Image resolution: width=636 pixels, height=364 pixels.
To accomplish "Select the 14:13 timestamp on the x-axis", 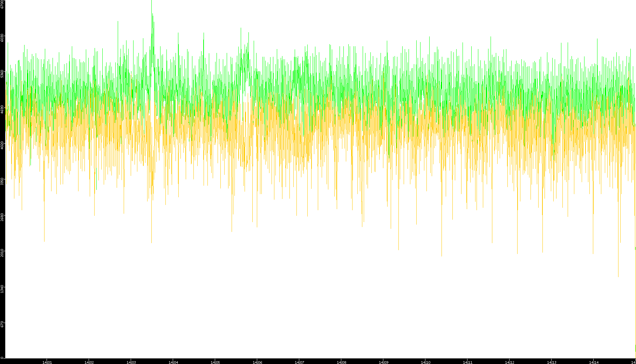I will 552,362.
